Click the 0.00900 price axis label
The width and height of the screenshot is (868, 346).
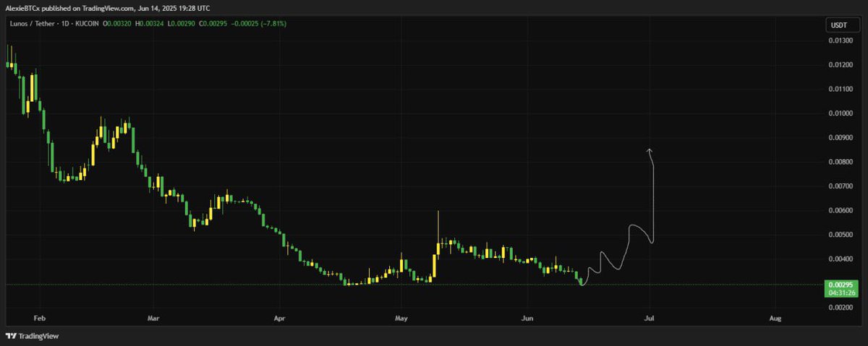pos(841,138)
